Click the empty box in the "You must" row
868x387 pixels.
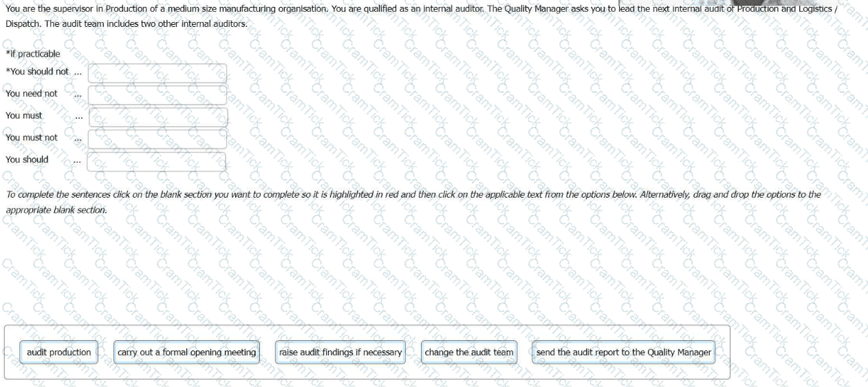158,117
